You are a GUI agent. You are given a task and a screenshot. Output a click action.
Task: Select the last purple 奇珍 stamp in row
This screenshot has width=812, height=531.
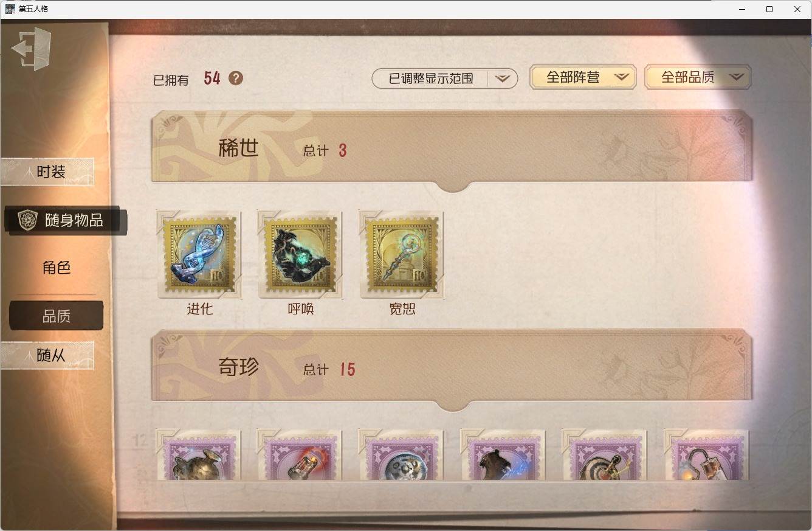pyautogui.click(x=706, y=454)
